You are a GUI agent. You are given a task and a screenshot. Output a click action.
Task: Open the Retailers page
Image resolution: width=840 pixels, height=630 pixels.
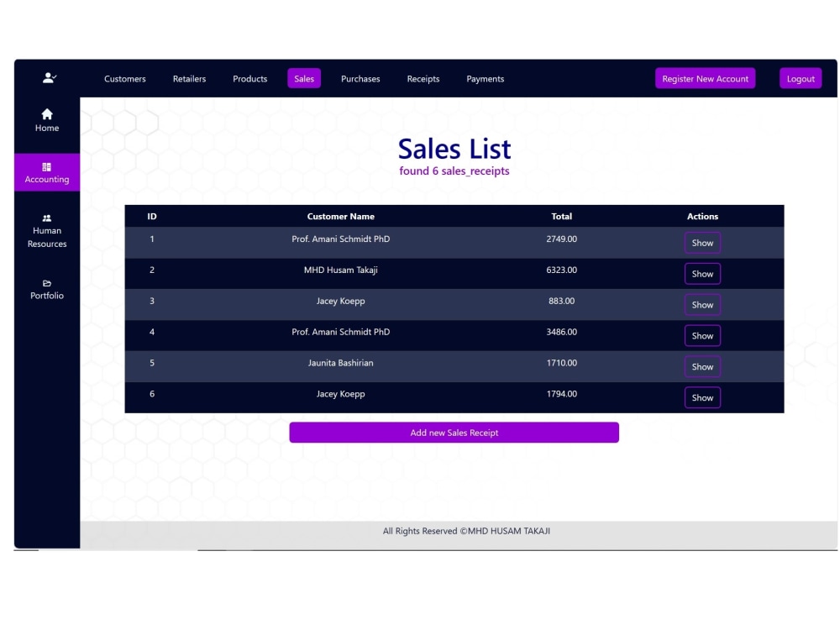pos(189,78)
